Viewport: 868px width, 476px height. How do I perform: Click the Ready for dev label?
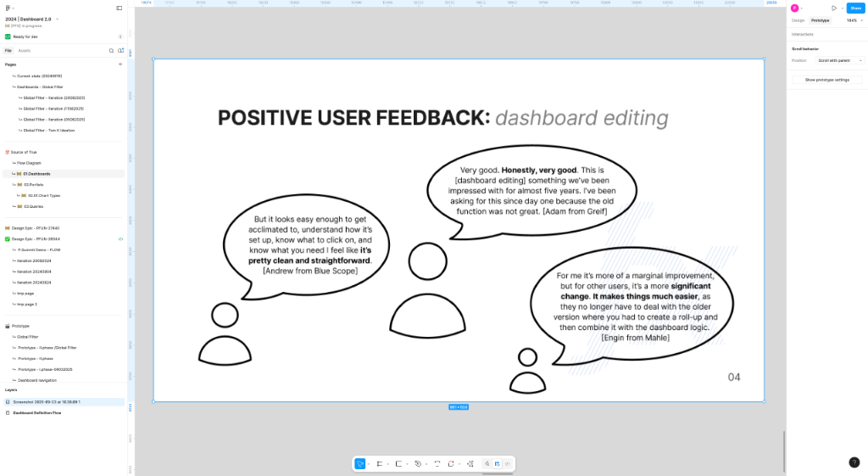(x=25, y=36)
